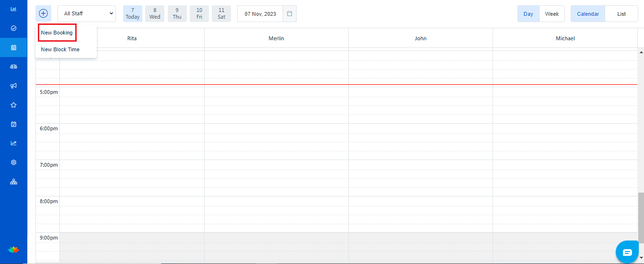
Task: Select the 10 Fri date button
Action: [199, 13]
